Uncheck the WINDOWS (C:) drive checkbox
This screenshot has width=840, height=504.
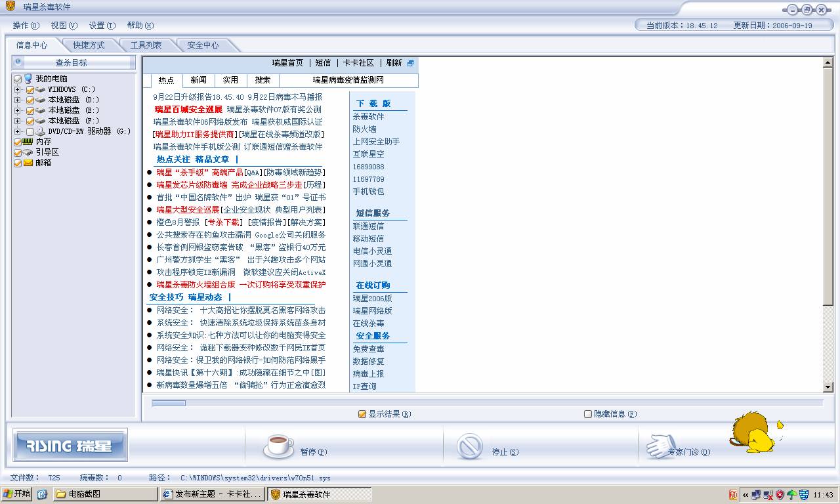click(30, 89)
